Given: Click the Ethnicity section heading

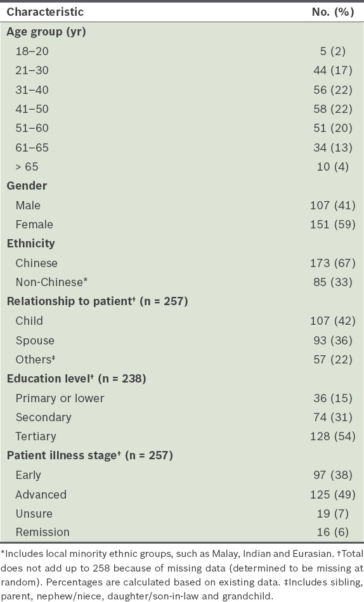Looking at the screenshot, I should [x=30, y=244].
